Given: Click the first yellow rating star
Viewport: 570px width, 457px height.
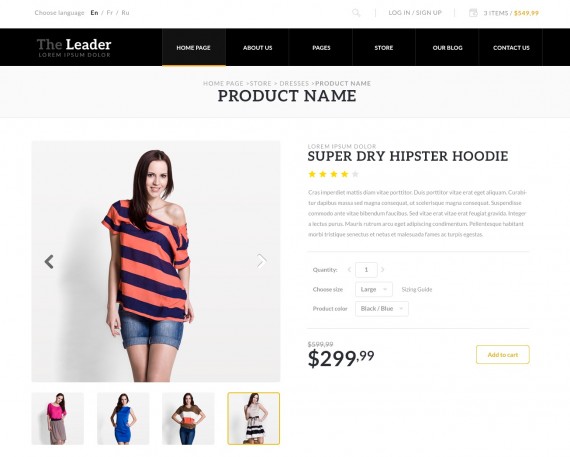Looking at the screenshot, I should coord(312,174).
